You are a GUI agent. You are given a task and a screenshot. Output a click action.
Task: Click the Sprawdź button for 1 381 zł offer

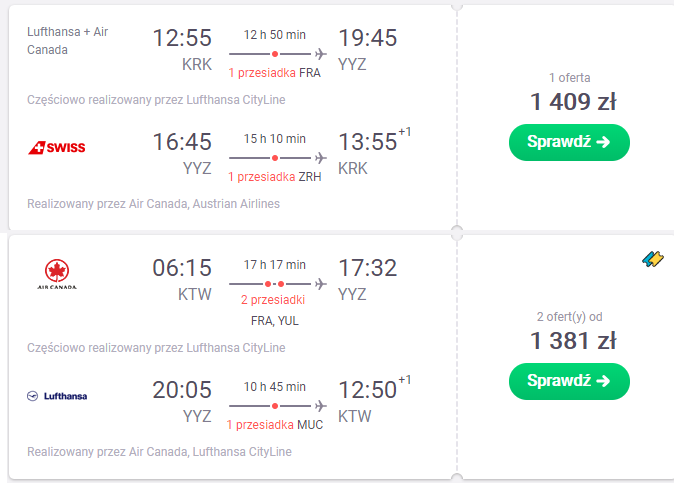pos(569,381)
